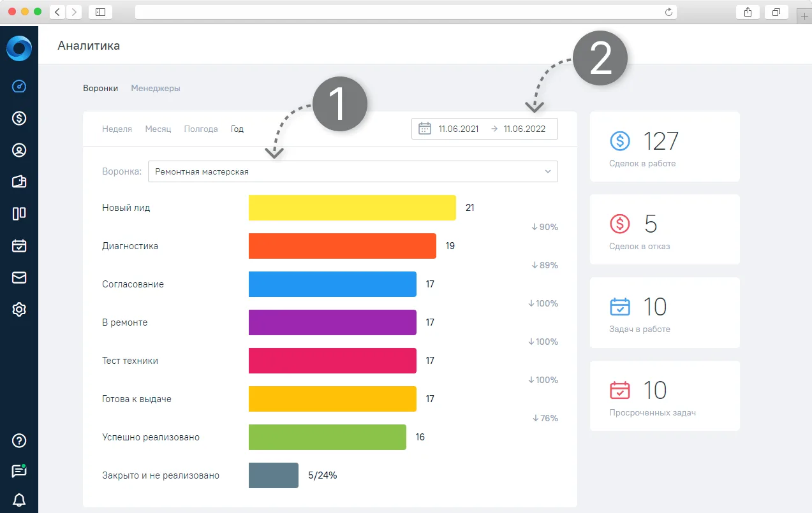
Task: Click the yellow Новый лид funnel bar
Action: (352, 208)
